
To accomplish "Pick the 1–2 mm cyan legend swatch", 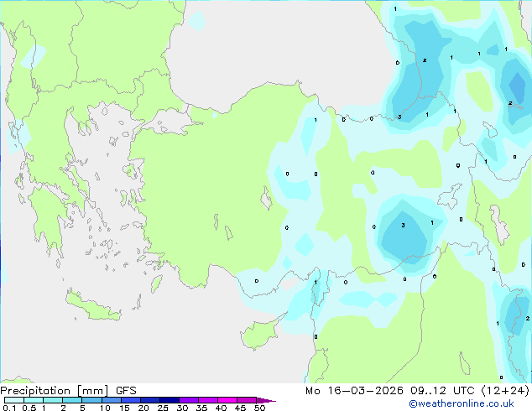I will (53, 400).
